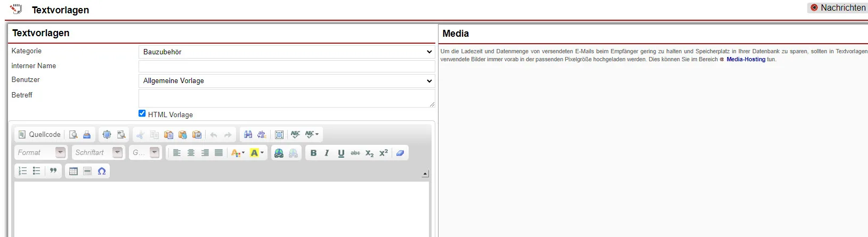Viewport: 868px width, 237px height.
Task: Insert a table via the table icon
Action: pos(74,171)
